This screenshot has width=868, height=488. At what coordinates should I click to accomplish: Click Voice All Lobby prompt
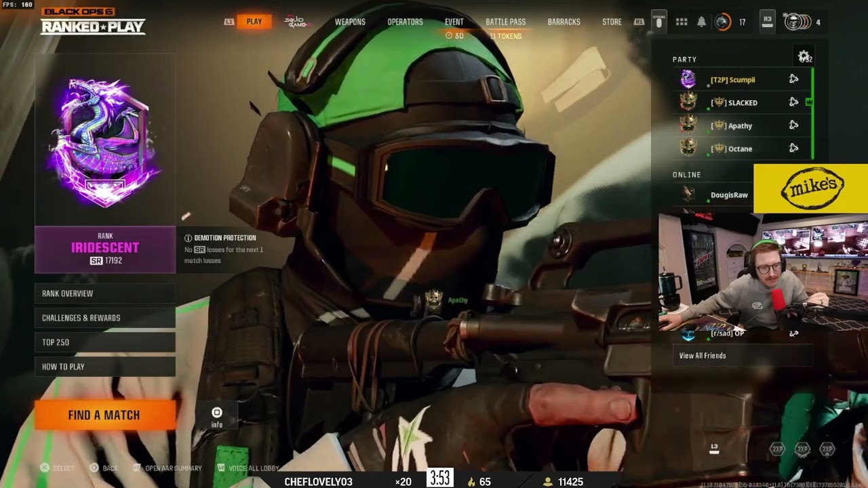248,468
